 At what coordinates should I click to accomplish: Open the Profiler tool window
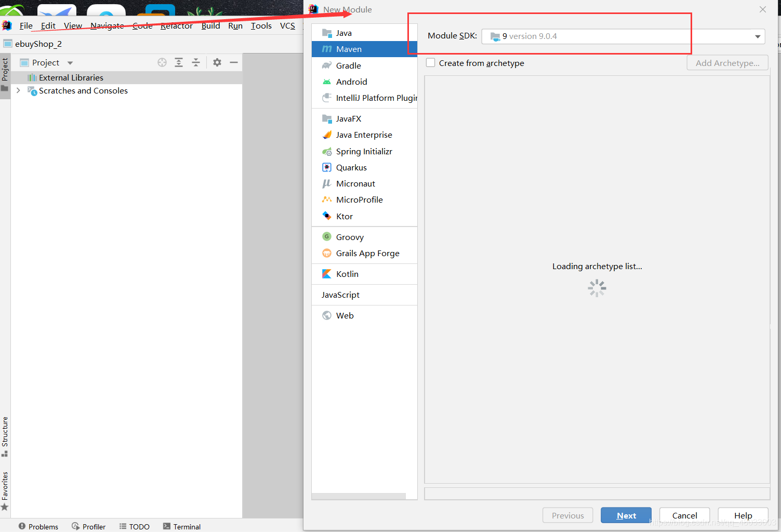point(89,526)
